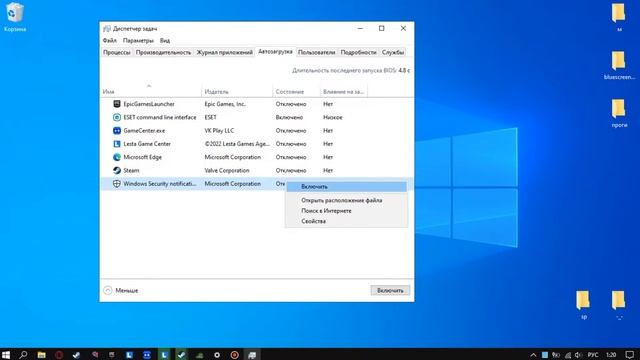Sort by the Влияние на за... column header

pyautogui.click(x=344, y=91)
